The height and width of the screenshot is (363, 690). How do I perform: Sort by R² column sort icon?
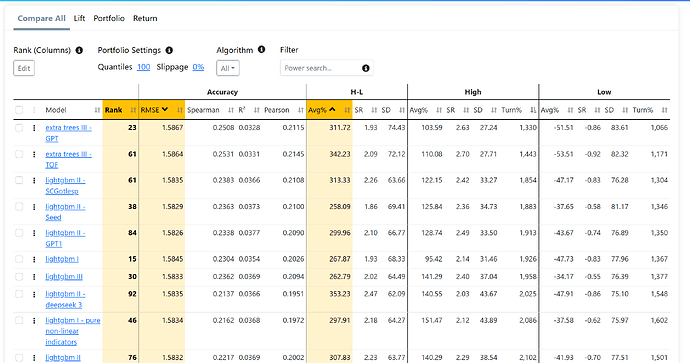click(257, 110)
